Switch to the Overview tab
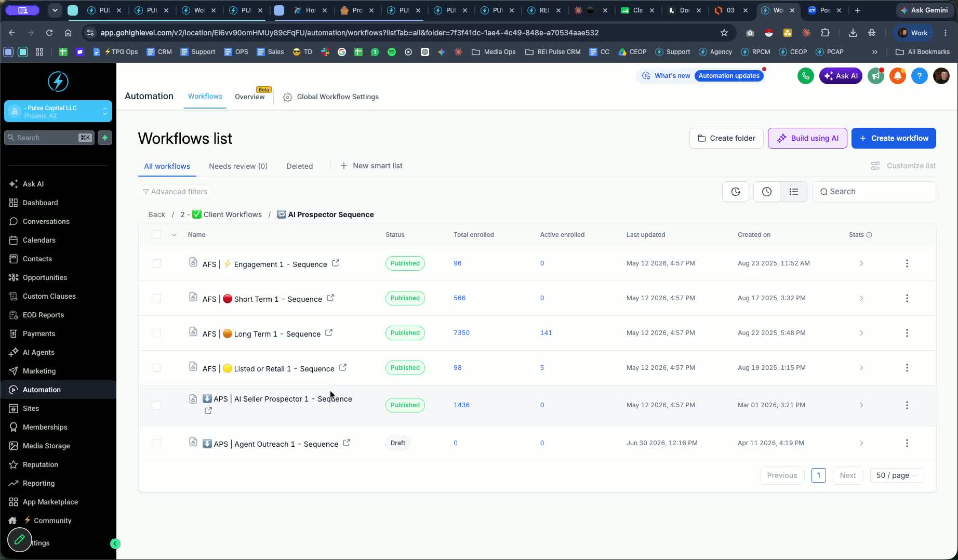Viewport: 958px width, 560px height. pyautogui.click(x=250, y=97)
